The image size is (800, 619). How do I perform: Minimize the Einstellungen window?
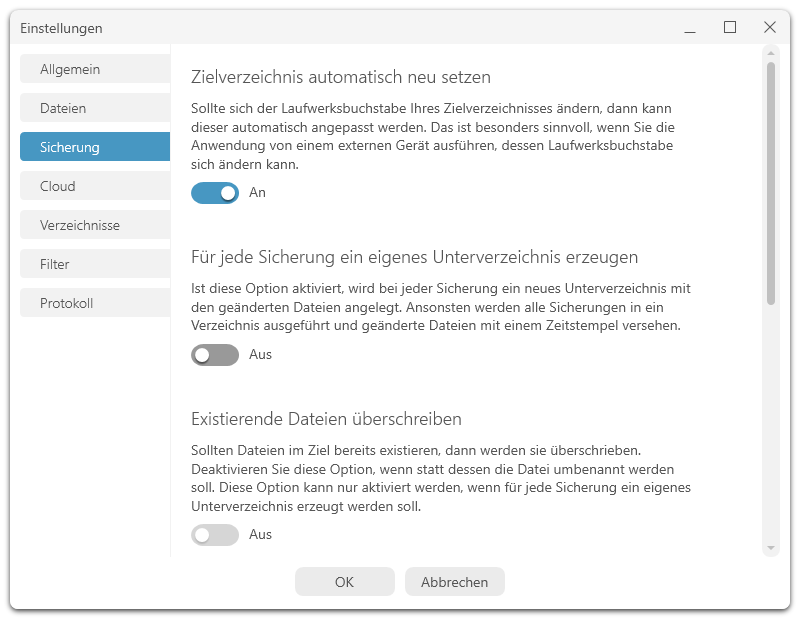click(x=690, y=28)
